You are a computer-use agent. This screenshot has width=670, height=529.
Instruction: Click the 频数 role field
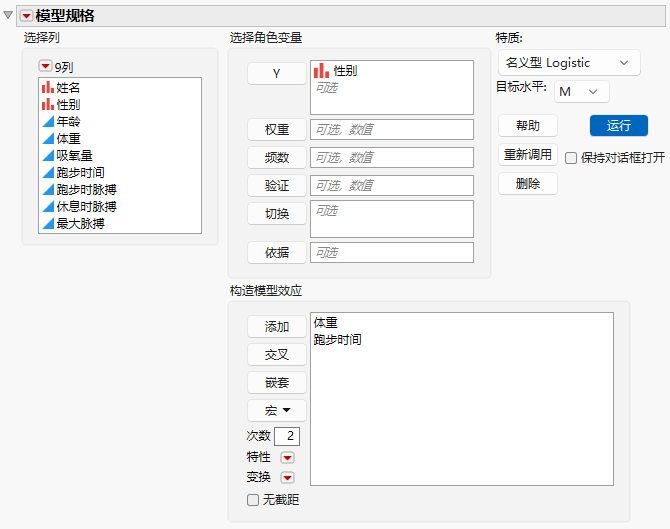click(392, 158)
